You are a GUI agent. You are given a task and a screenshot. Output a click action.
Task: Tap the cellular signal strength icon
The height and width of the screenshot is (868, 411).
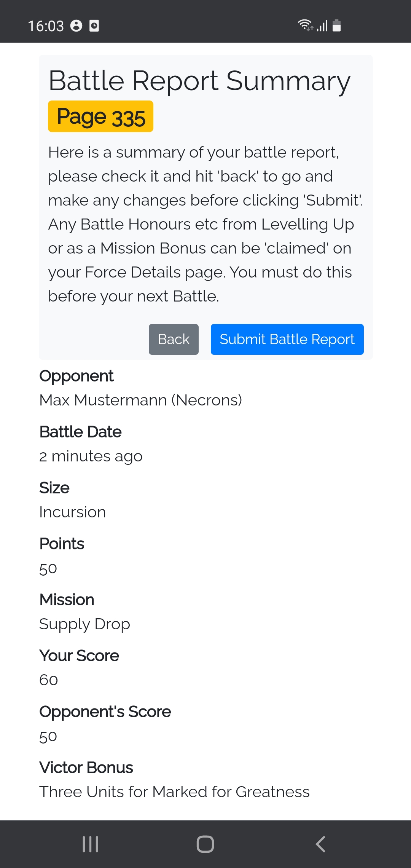click(x=322, y=26)
